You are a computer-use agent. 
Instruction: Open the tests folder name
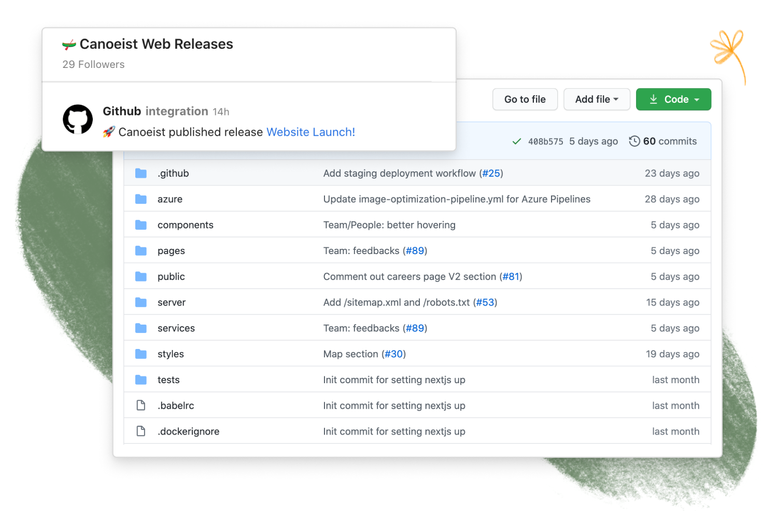coord(168,380)
